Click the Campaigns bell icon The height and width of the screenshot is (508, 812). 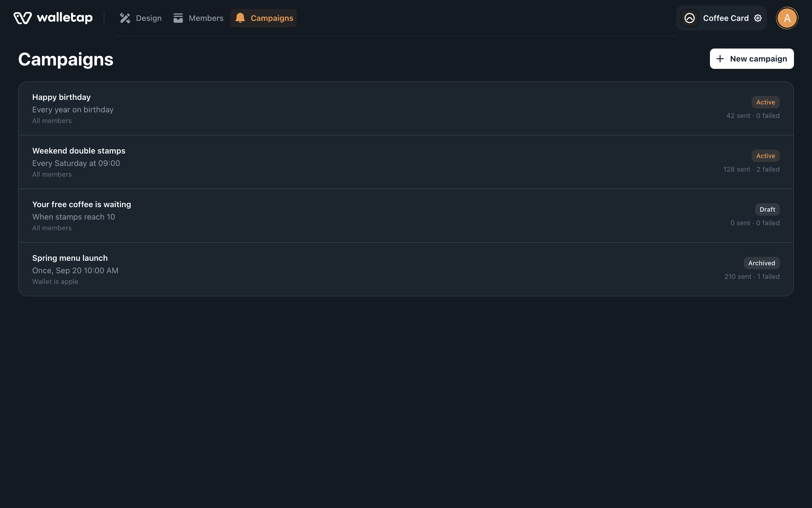coord(240,18)
